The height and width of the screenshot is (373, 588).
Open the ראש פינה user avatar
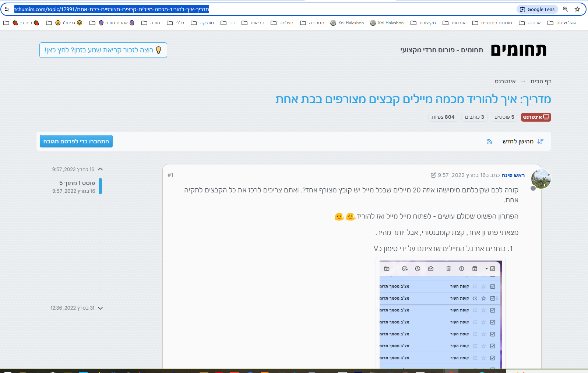(x=541, y=179)
